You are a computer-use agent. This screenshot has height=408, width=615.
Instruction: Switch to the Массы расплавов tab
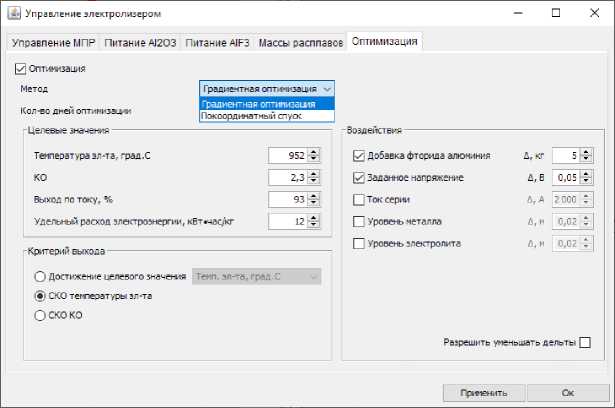pos(300,43)
